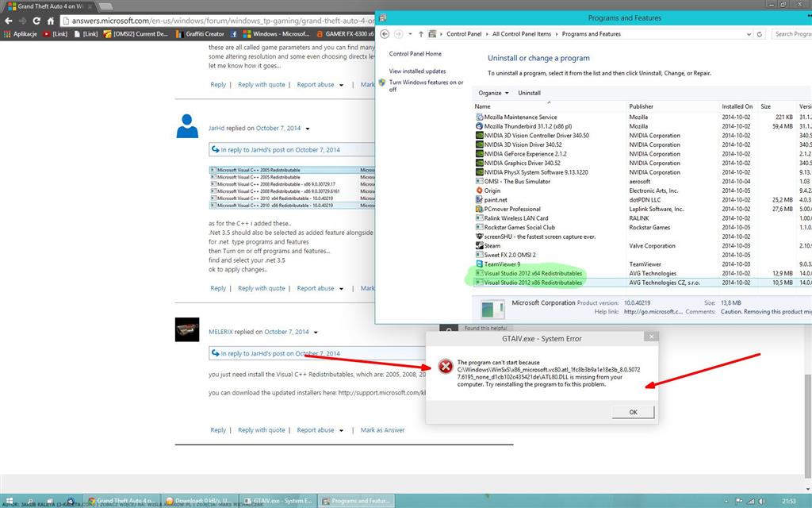Viewport: 812px width, 508px height.
Task: Open a new Chrome tab
Action: point(105,6)
